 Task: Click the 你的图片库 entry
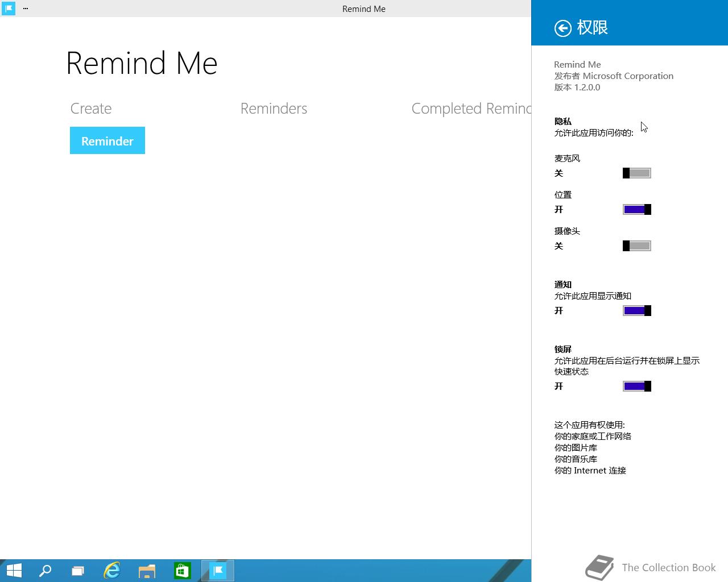click(576, 448)
